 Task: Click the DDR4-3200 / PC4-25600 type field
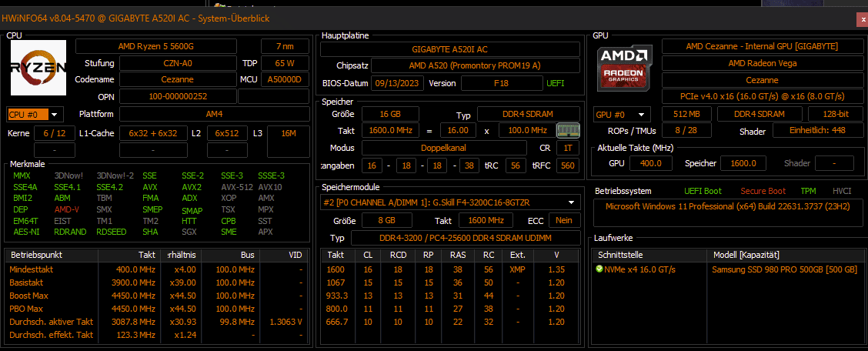point(465,238)
